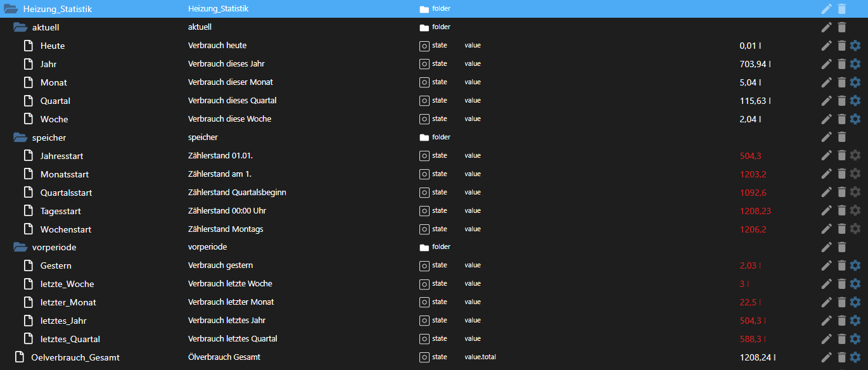Click the red value 1206,2
Screen dimensions: 868x370
[753, 229]
